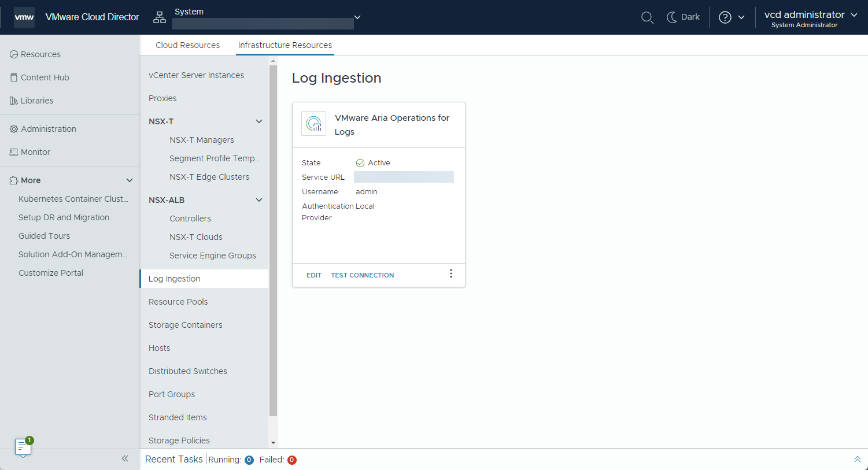Open Kubernetes Container Clusters entry
The height and width of the screenshot is (470, 868).
tap(73, 199)
